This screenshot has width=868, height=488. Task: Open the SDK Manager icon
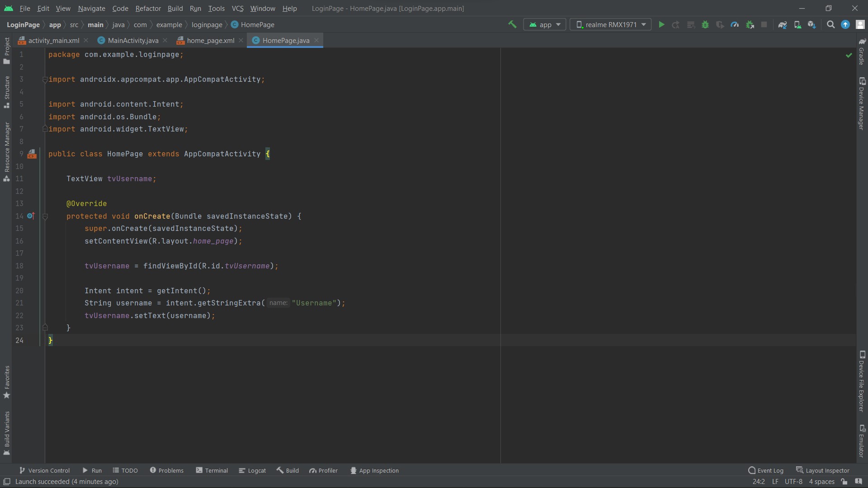[x=812, y=24]
